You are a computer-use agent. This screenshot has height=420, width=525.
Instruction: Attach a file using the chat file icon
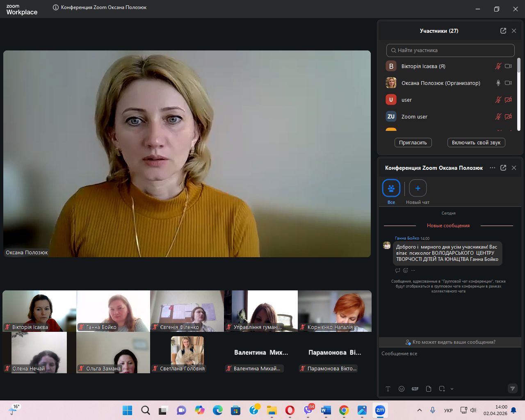coord(429,389)
